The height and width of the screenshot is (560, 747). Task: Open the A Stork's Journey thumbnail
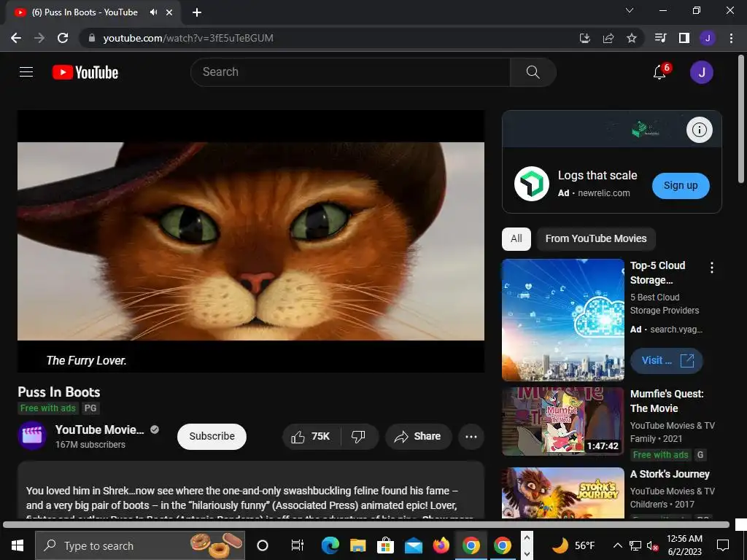point(562,493)
